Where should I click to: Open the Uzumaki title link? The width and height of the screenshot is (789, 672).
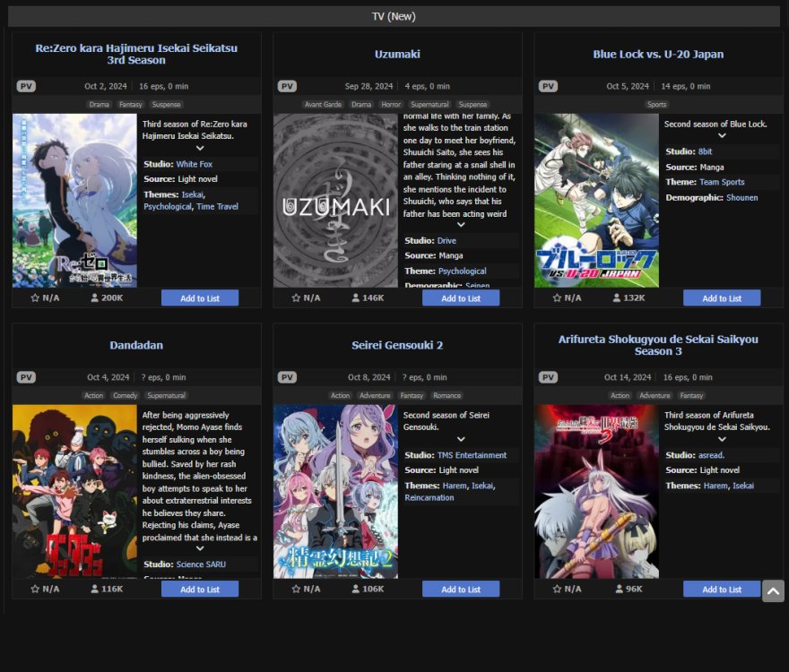coord(397,55)
